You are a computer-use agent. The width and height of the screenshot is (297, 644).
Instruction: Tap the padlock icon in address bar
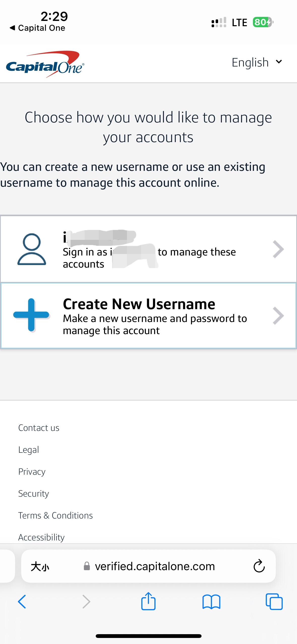pos(87,566)
